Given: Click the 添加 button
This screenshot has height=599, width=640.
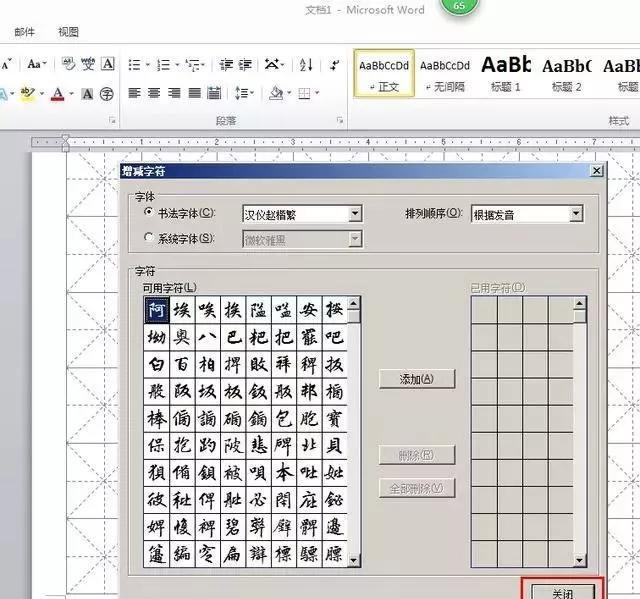Looking at the screenshot, I should [417, 379].
